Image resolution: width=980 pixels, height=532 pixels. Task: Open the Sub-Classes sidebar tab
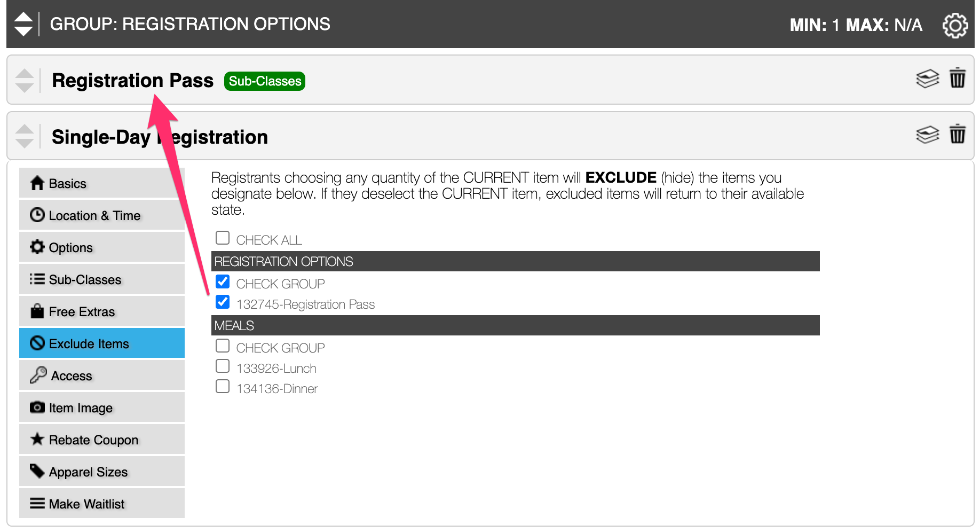pos(102,279)
